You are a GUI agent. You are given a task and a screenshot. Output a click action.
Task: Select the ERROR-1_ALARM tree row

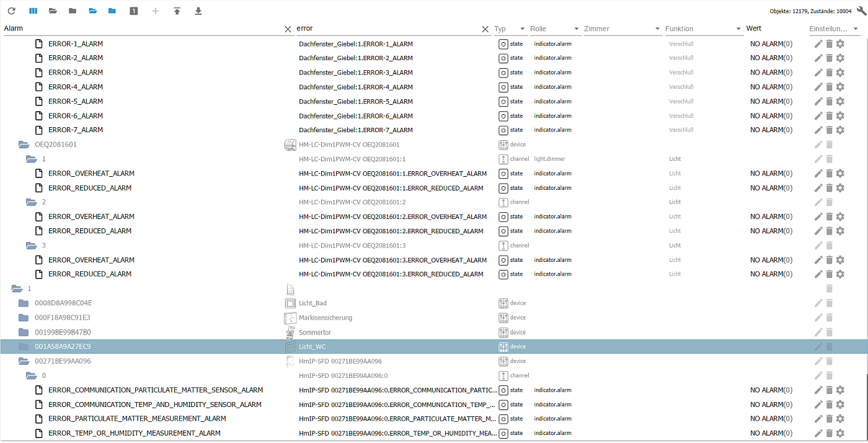coord(434,43)
